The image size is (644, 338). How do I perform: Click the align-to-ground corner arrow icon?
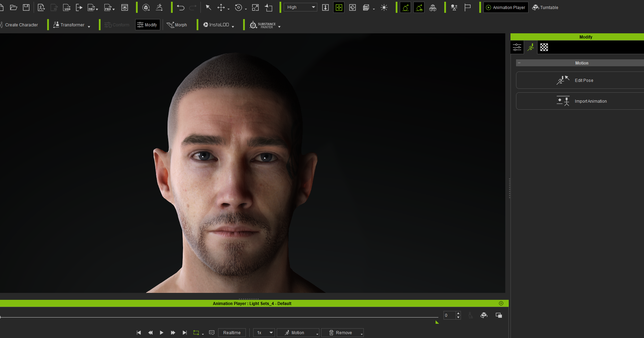pos(269,7)
